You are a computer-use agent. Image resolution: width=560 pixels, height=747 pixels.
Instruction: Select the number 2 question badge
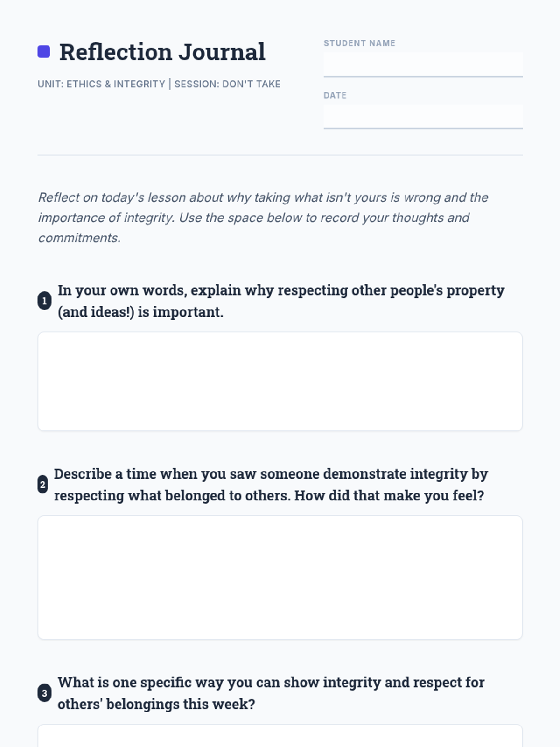click(42, 485)
